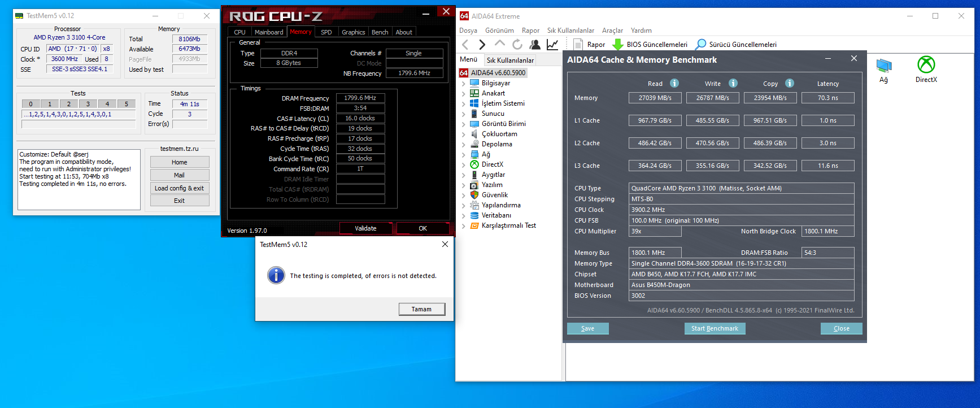The height and width of the screenshot is (408, 980).
Task: Select Karşılaştırmalı Test tree item
Action: [508, 225]
